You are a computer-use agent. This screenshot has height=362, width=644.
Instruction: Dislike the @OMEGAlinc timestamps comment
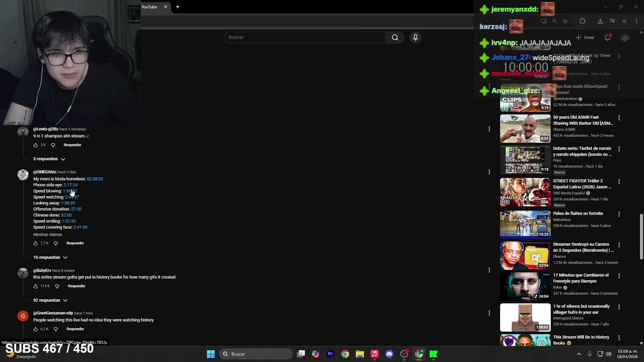[55, 243]
